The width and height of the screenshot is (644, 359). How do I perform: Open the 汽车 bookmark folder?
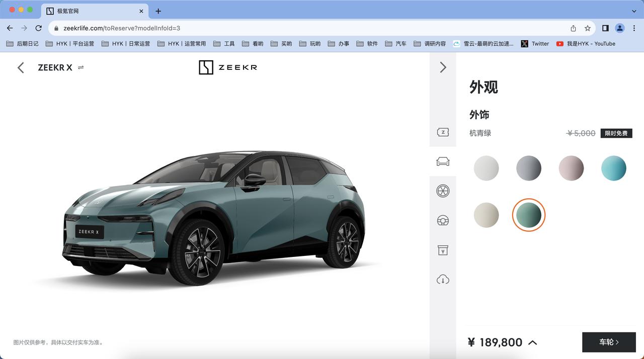(396, 44)
